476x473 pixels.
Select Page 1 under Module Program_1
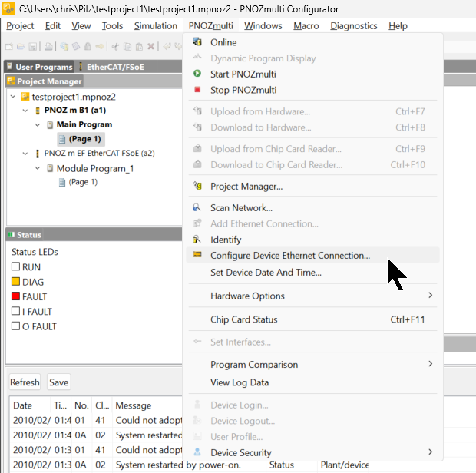(x=78, y=182)
